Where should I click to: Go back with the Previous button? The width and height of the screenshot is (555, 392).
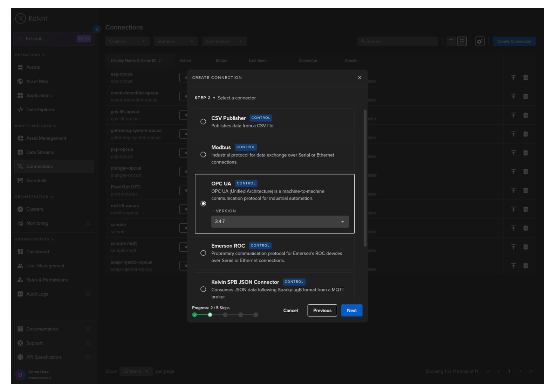click(322, 310)
